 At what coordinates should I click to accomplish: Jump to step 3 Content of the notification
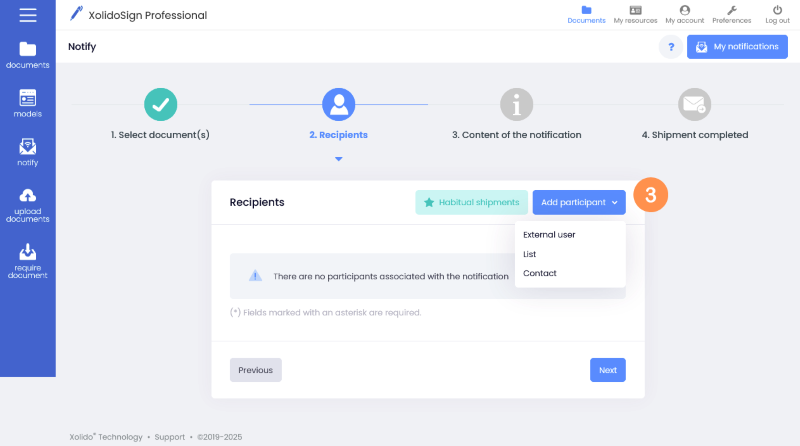(x=516, y=114)
